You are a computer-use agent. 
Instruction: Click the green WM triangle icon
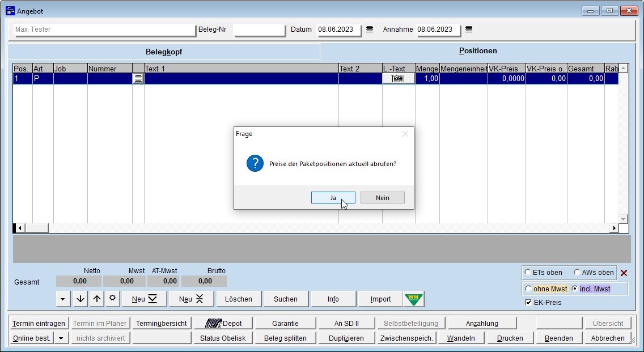(x=414, y=299)
